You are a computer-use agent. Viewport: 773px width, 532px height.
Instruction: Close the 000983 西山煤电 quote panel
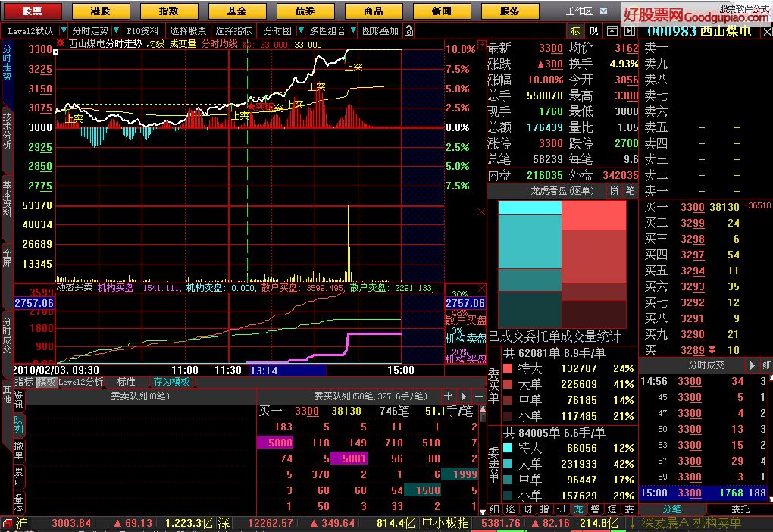767,32
